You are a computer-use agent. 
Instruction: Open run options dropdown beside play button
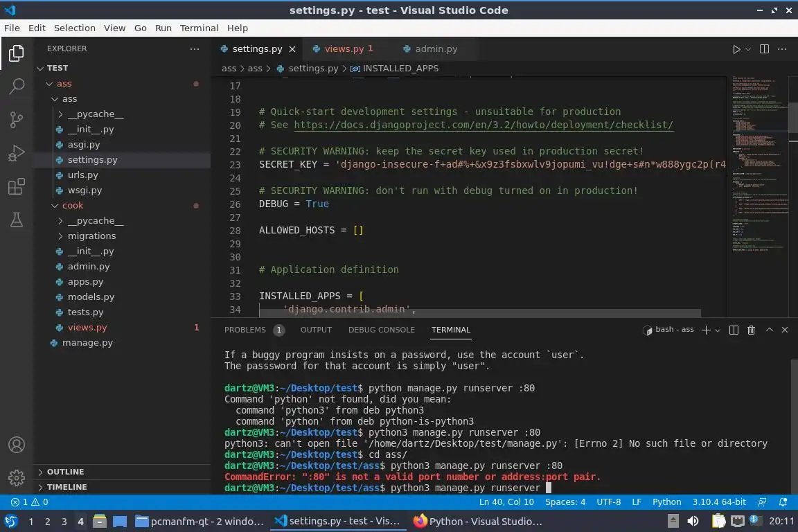pos(747,49)
